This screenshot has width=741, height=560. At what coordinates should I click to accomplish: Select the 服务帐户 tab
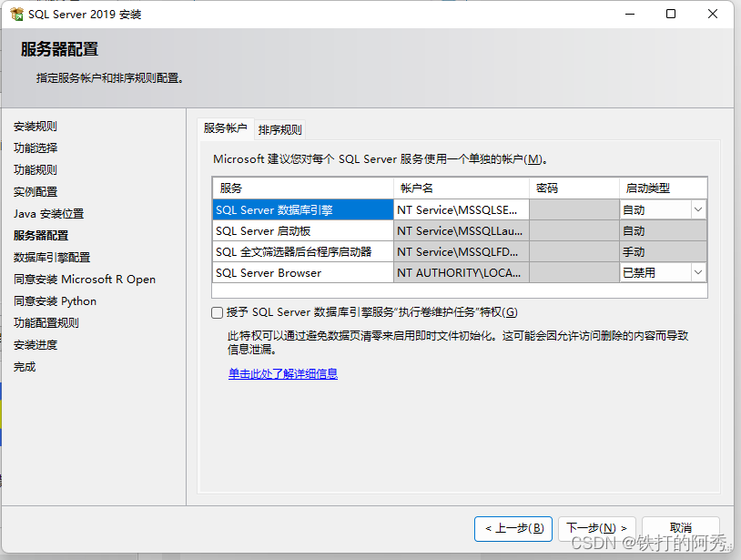(225, 128)
